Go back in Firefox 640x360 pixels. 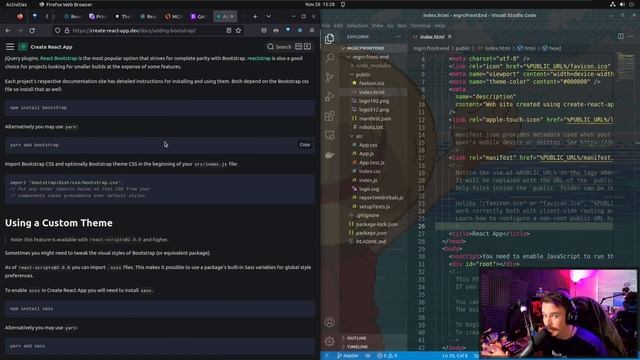(8, 30)
